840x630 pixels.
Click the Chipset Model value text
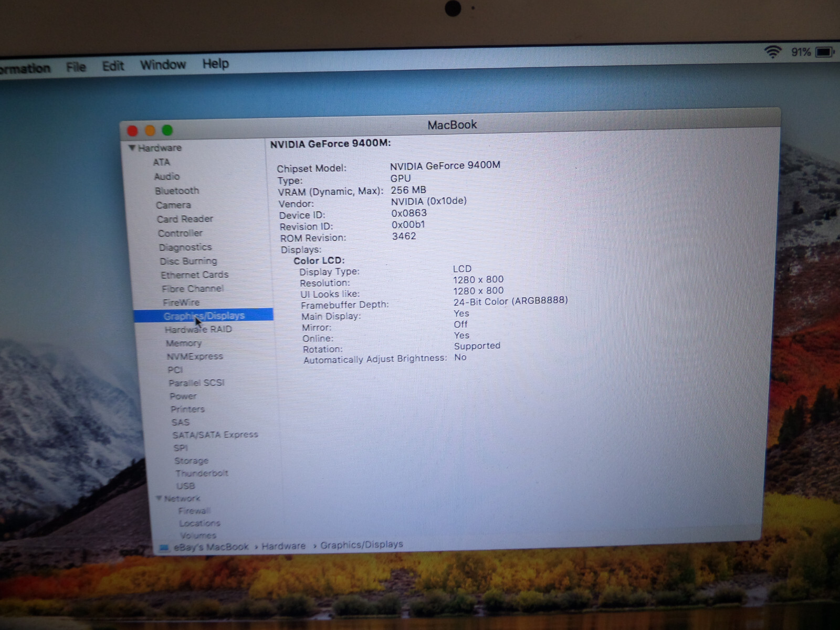point(445,165)
